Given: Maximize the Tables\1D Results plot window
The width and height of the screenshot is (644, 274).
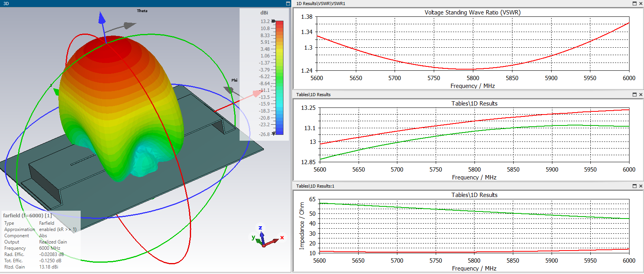Looking at the screenshot, I should coord(635,95).
